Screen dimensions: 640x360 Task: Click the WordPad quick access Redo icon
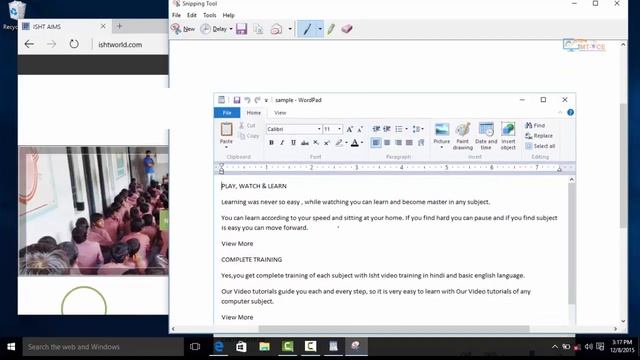click(x=258, y=100)
